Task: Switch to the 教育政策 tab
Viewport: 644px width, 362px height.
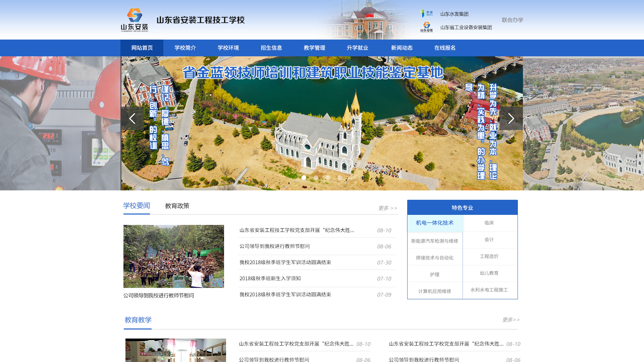Action: [x=177, y=206]
